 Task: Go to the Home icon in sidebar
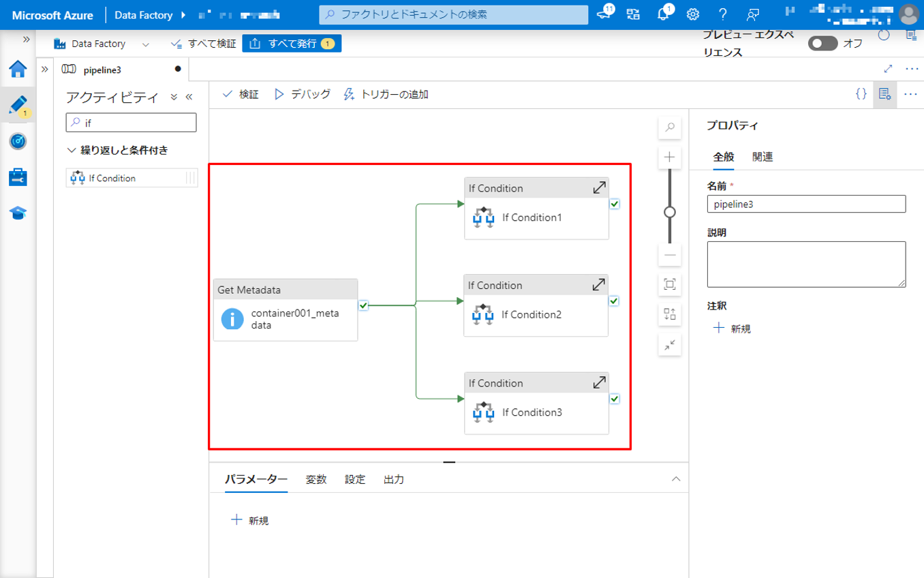(x=18, y=69)
